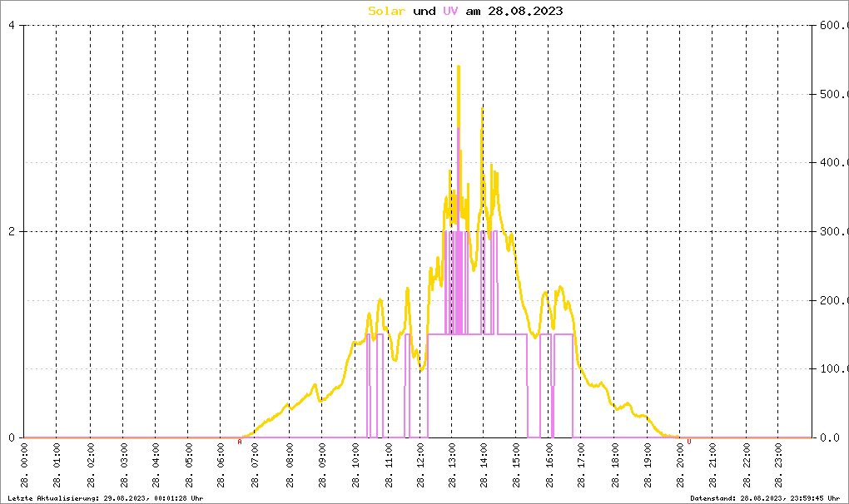Click the left axis value 2
The image size is (849, 504).
pos(12,231)
